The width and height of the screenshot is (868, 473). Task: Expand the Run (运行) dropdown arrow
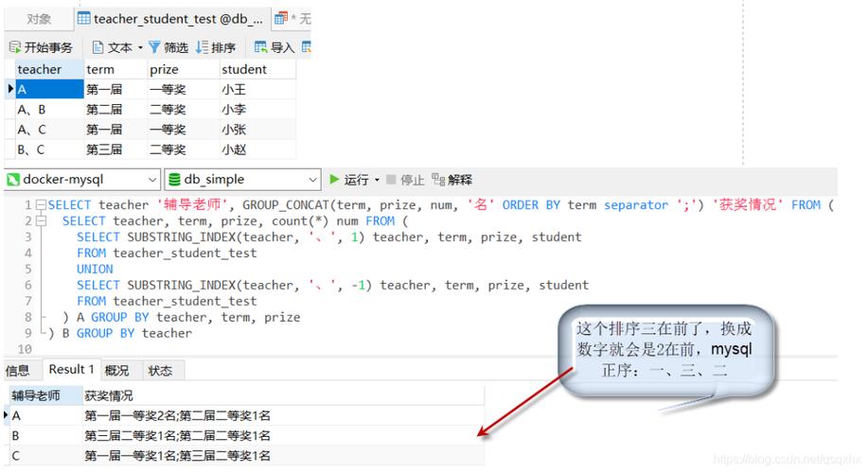click(x=377, y=180)
